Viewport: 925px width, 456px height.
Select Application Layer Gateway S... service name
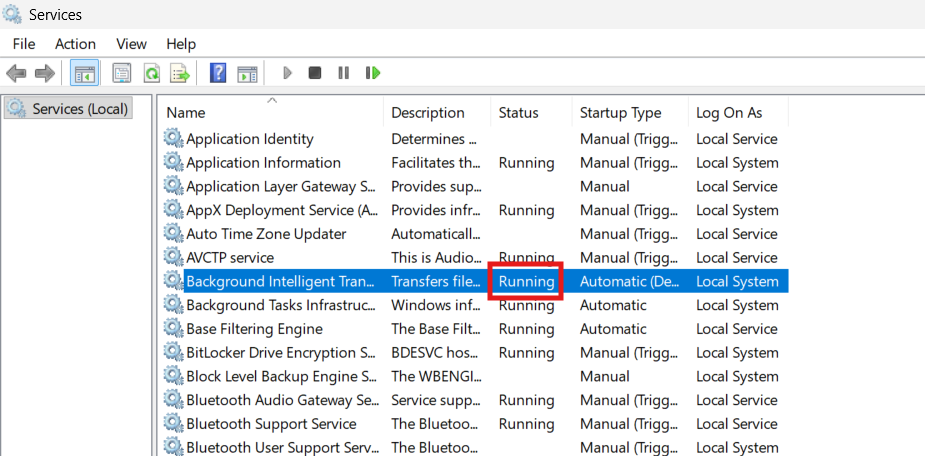pyautogui.click(x=281, y=187)
